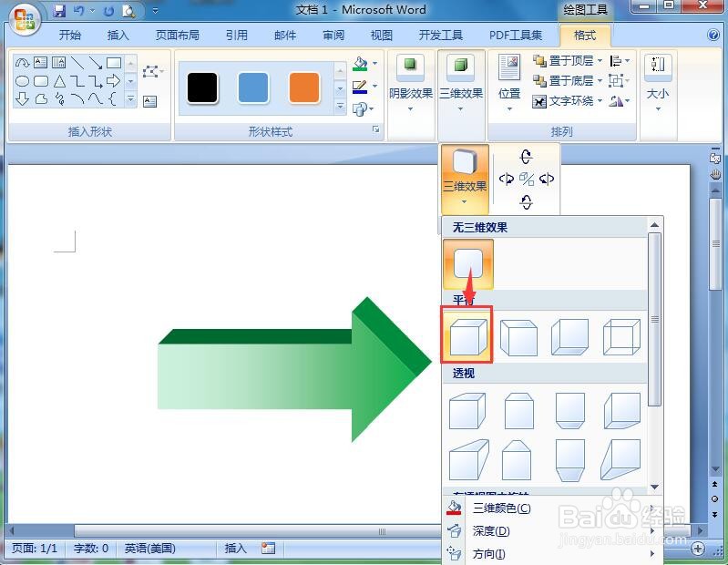The width and height of the screenshot is (728, 565).
Task: Open the 开始 tab
Action: pos(70,36)
